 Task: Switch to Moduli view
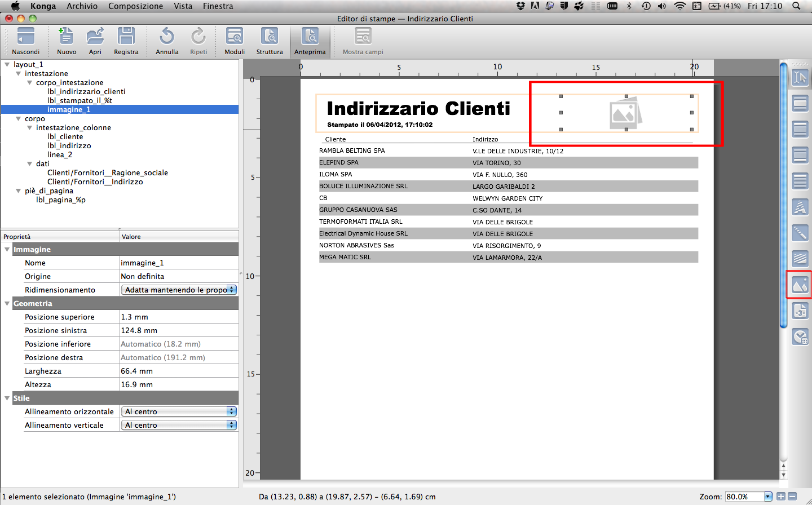coord(235,41)
